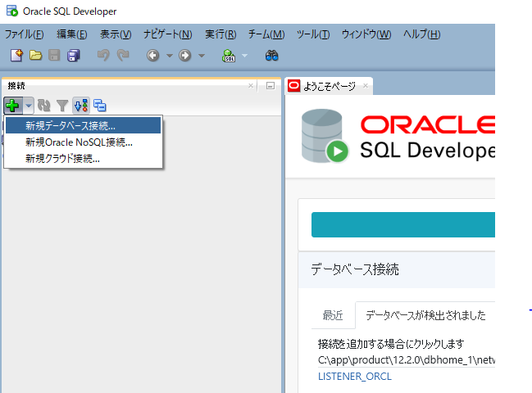Open dropdown arrow next to green plus
The width and height of the screenshot is (532, 393).
pos(29,106)
